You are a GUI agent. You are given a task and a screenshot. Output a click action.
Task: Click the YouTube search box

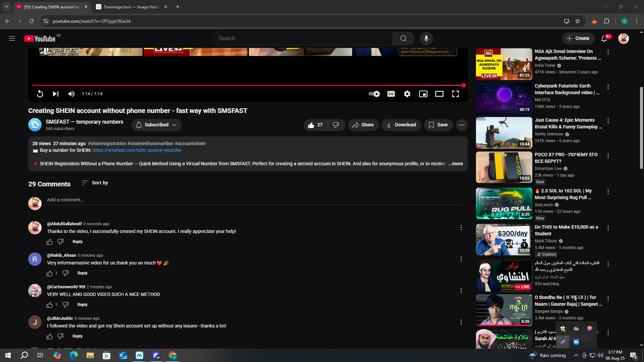pos(303,39)
